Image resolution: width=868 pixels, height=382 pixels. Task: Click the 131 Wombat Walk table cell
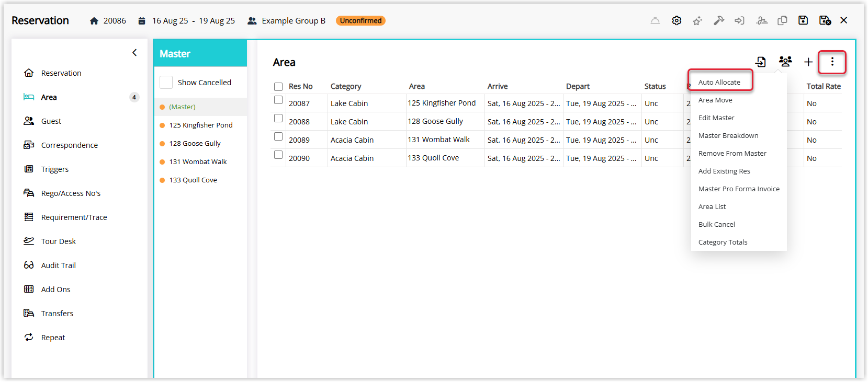coord(439,140)
